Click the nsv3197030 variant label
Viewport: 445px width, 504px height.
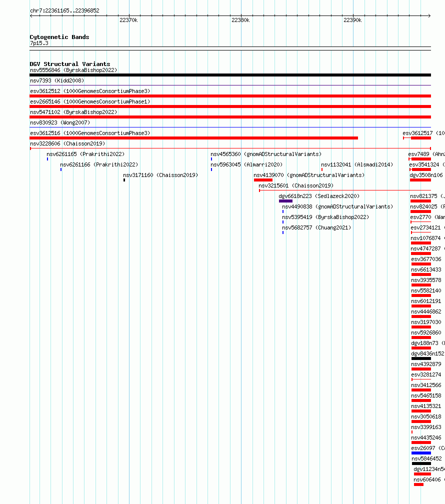pyautogui.click(x=426, y=322)
